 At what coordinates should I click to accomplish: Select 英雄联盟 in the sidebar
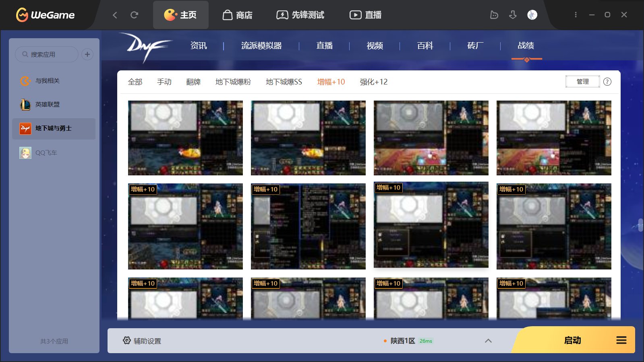click(x=54, y=105)
